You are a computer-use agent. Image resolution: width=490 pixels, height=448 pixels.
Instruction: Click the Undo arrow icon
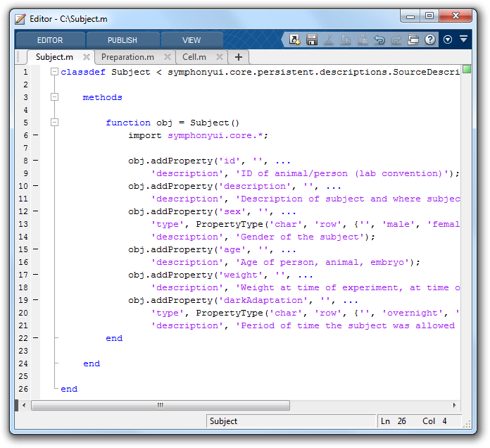(379, 40)
